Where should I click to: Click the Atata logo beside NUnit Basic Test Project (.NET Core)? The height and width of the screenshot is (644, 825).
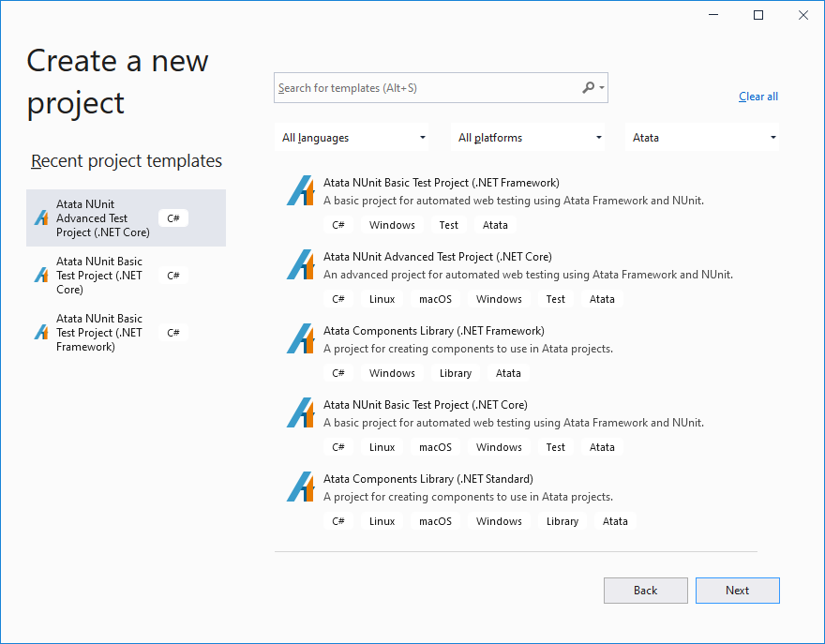[300, 412]
